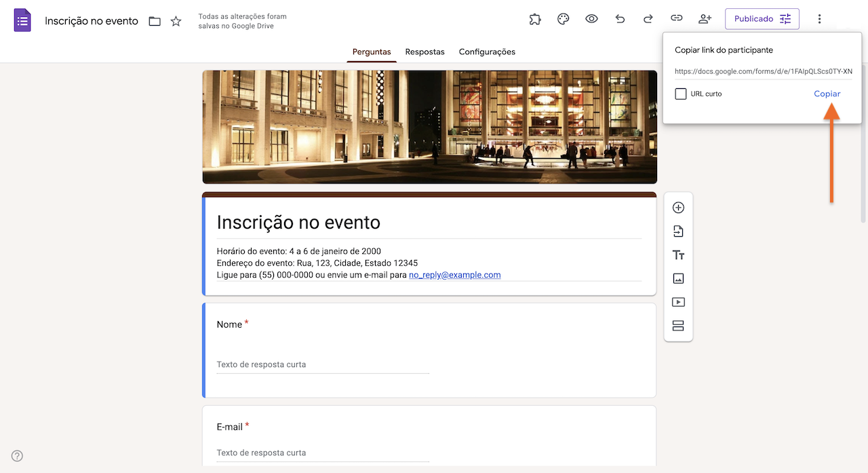Viewport: 868px width, 473px height.
Task: Star the Inscrição no evento form
Action: (x=176, y=21)
